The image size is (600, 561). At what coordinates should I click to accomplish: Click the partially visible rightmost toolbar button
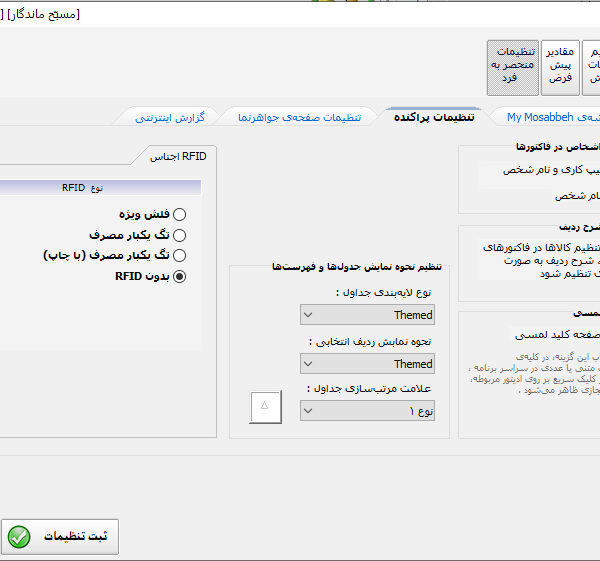(592, 64)
